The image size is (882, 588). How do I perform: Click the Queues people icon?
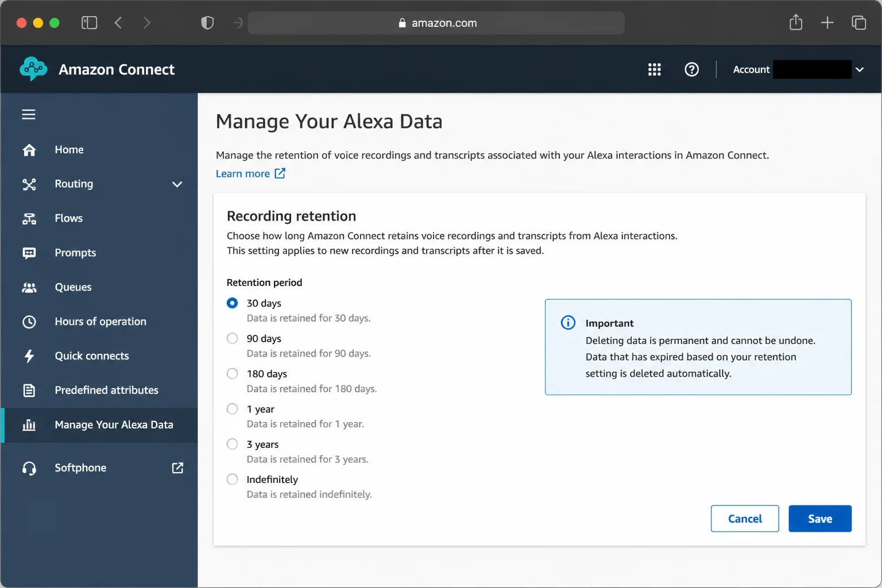point(29,288)
